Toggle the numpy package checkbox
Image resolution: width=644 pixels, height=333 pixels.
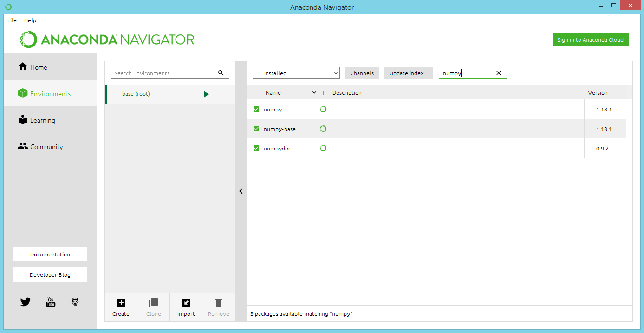point(256,110)
